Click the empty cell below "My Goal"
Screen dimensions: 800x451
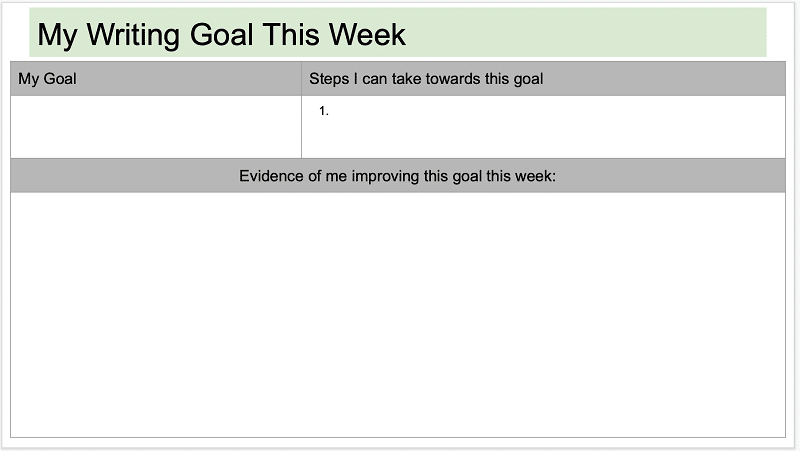tap(155, 127)
